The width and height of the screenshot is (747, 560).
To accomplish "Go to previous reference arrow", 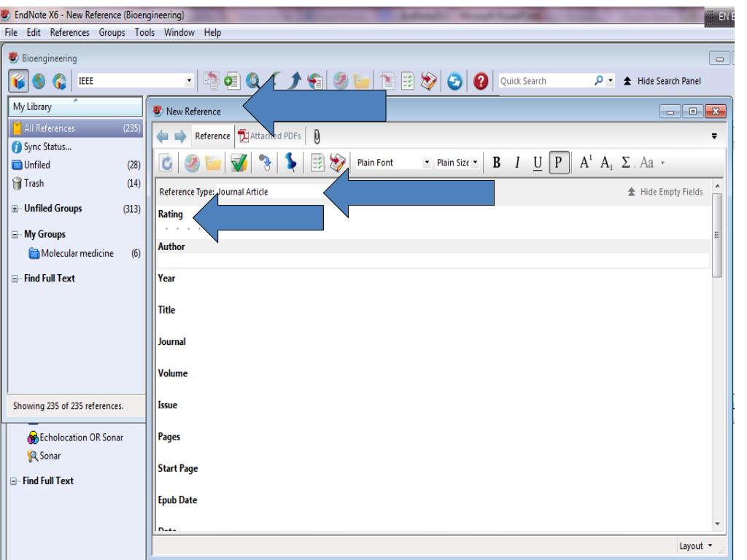I will point(163,136).
